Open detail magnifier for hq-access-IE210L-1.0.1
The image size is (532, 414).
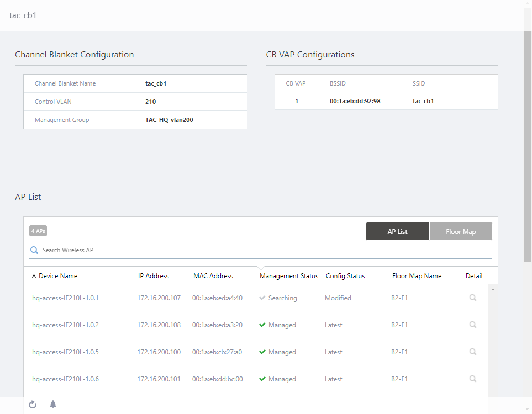pos(472,298)
